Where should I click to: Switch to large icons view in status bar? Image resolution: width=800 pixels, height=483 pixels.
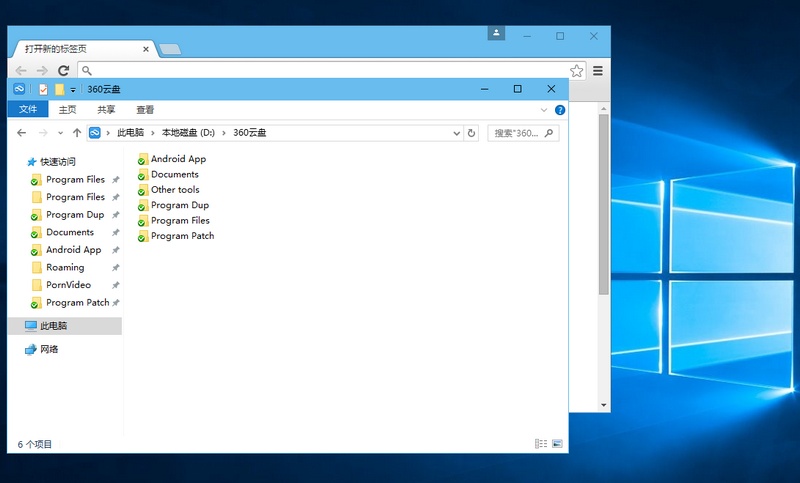coord(557,444)
